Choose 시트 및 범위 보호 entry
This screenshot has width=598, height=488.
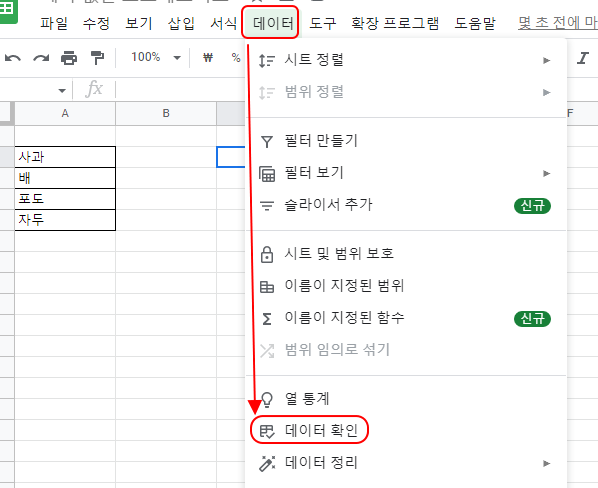406,254
